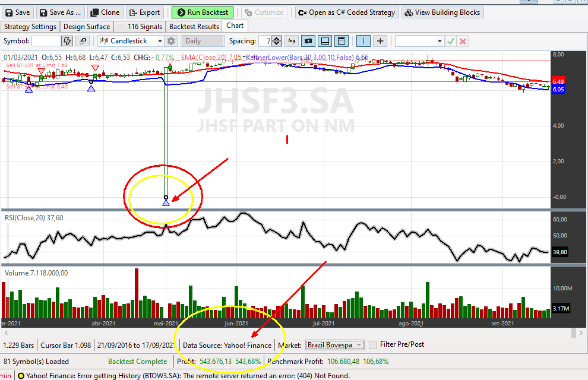This screenshot has width=588, height=380.
Task: Run Backtest now
Action: point(203,12)
